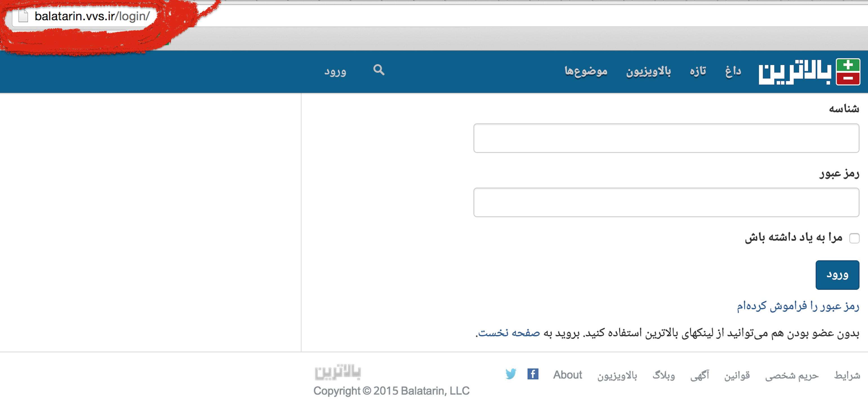This screenshot has height=418, width=868.
Task: Open the Facebook icon in footer
Action: click(533, 374)
